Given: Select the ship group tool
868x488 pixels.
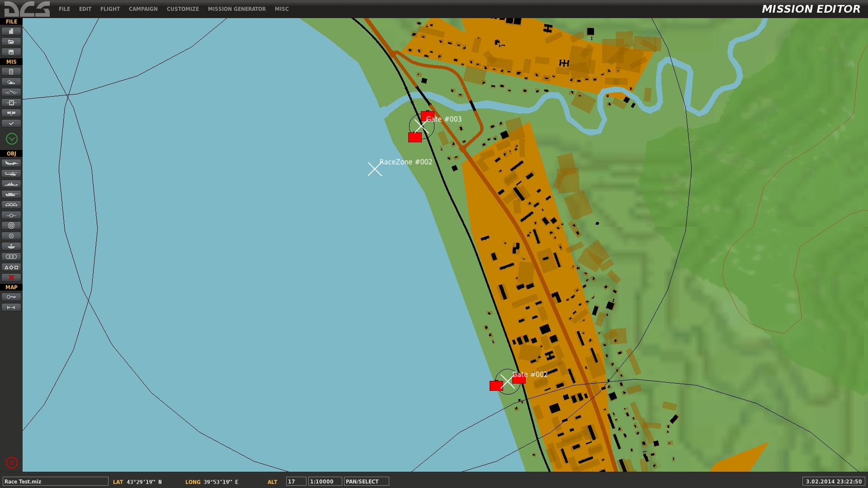Looking at the screenshot, I should pyautogui.click(x=11, y=184).
